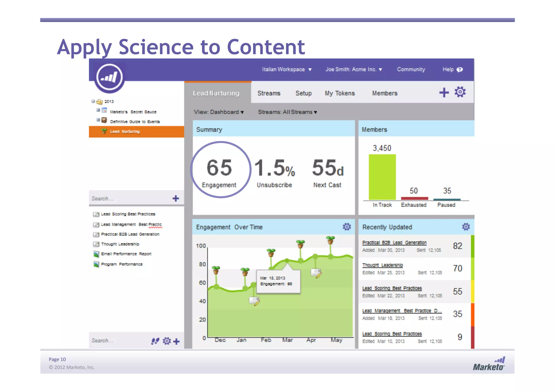Screen dimensions: 555x392
Task: Click the gear icon in bottom search bar
Action: click(x=167, y=341)
